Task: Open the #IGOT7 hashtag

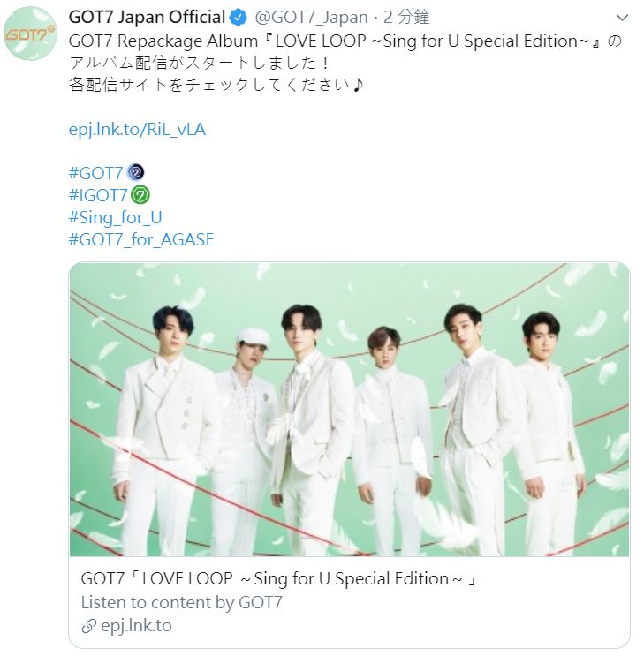Action: point(97,195)
